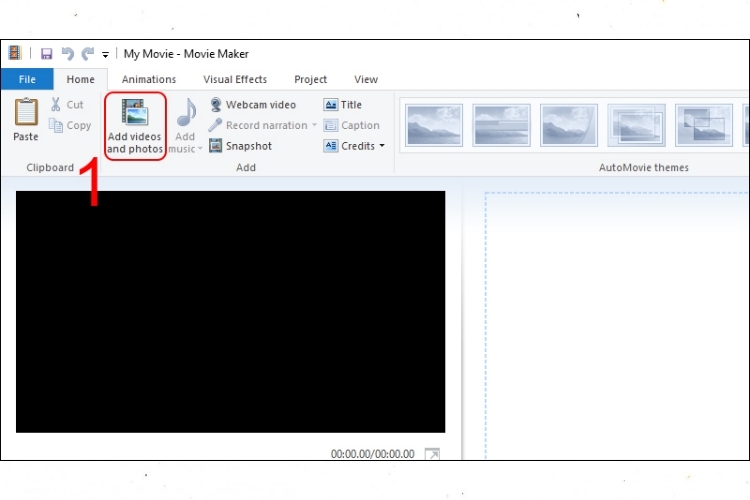
Task: Expand the Credits dropdown arrow
Action: coord(382,145)
